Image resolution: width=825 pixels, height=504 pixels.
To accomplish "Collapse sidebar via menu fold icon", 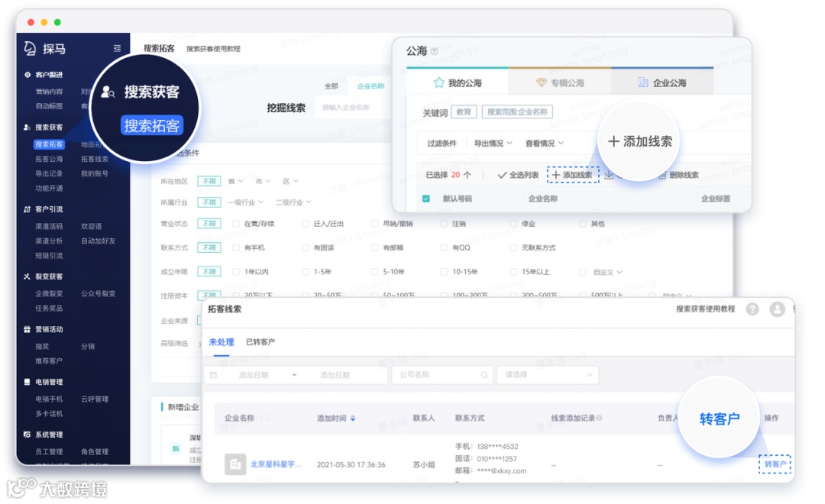I will pyautogui.click(x=117, y=48).
